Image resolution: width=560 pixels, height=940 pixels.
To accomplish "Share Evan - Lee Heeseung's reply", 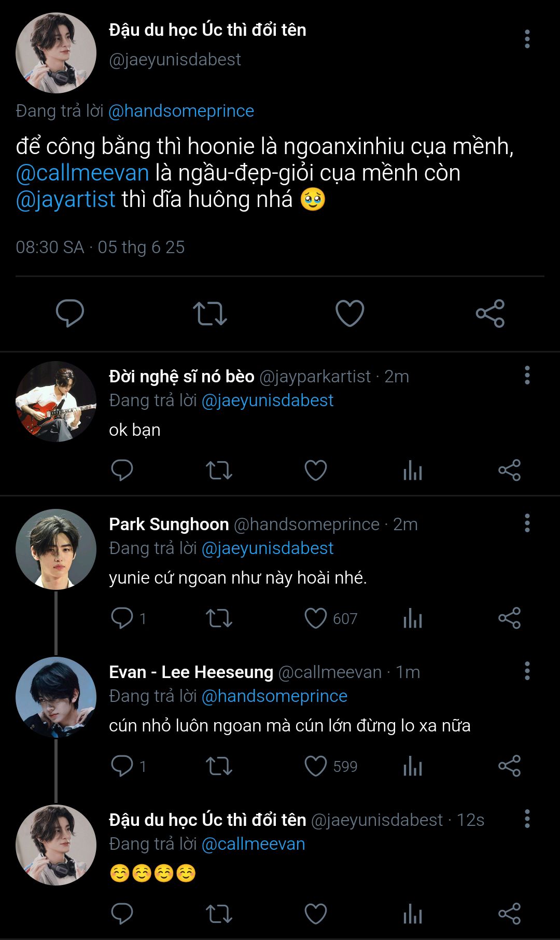I will click(509, 766).
